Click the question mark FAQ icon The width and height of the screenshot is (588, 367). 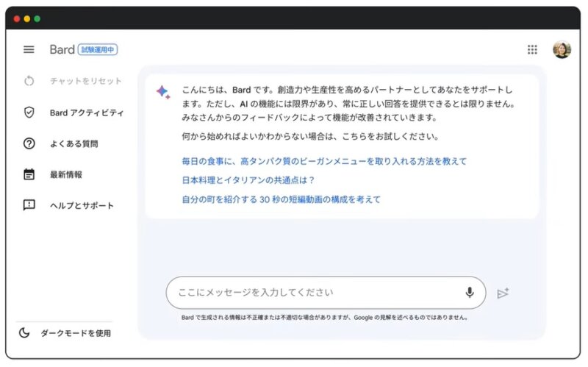tap(29, 143)
